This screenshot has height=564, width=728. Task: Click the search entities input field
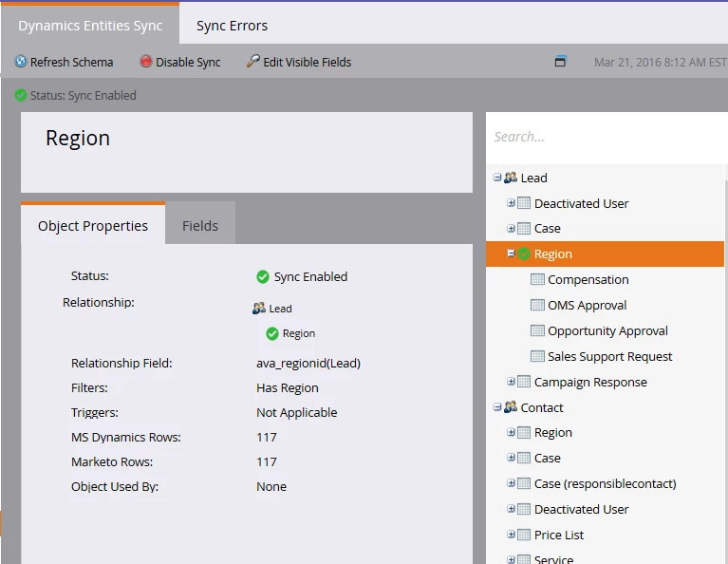607,137
